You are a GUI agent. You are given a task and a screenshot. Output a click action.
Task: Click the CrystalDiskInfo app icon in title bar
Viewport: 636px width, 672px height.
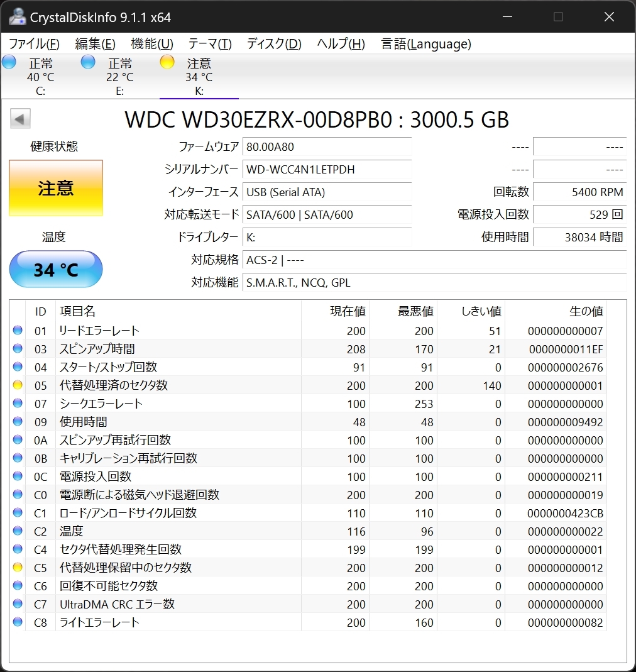(x=17, y=17)
